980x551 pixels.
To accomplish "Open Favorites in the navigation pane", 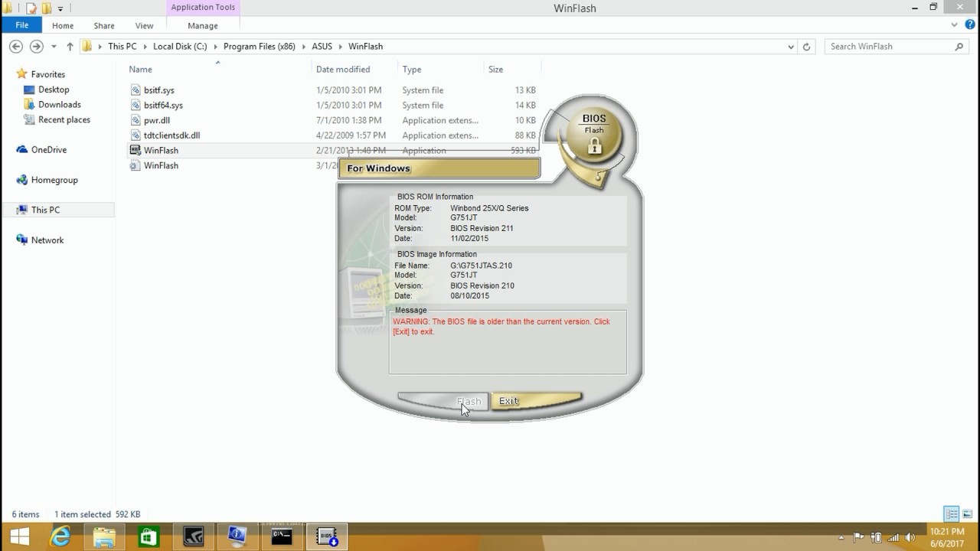I will (47, 74).
